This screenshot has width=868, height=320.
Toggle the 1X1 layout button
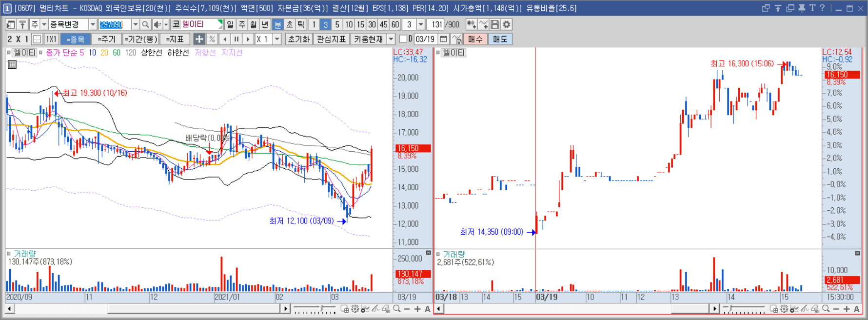coord(51,39)
